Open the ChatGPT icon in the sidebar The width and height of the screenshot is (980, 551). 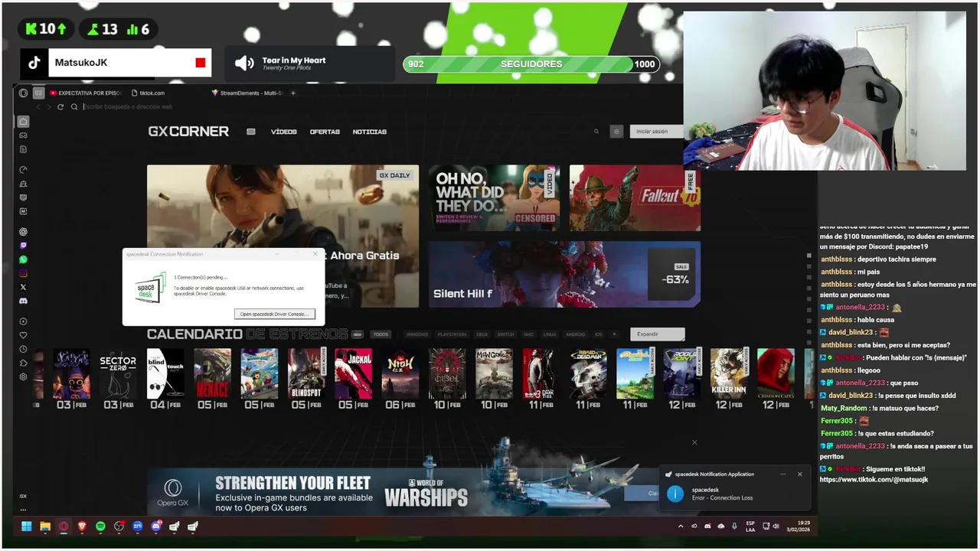tap(24, 232)
